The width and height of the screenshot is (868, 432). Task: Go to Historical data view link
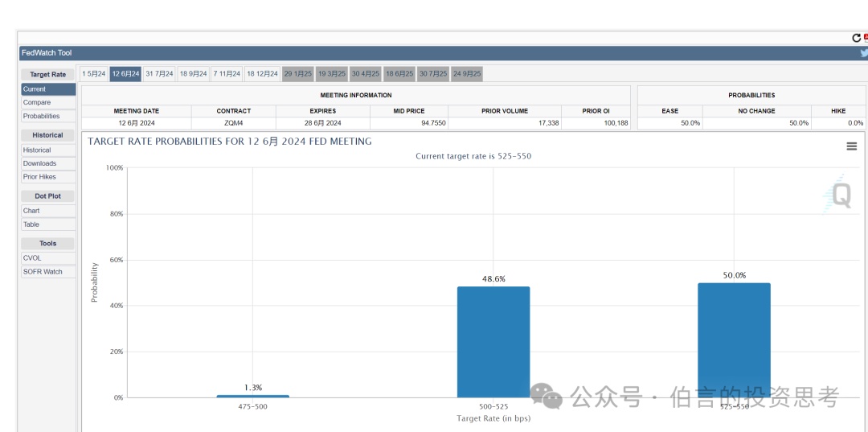(x=37, y=150)
